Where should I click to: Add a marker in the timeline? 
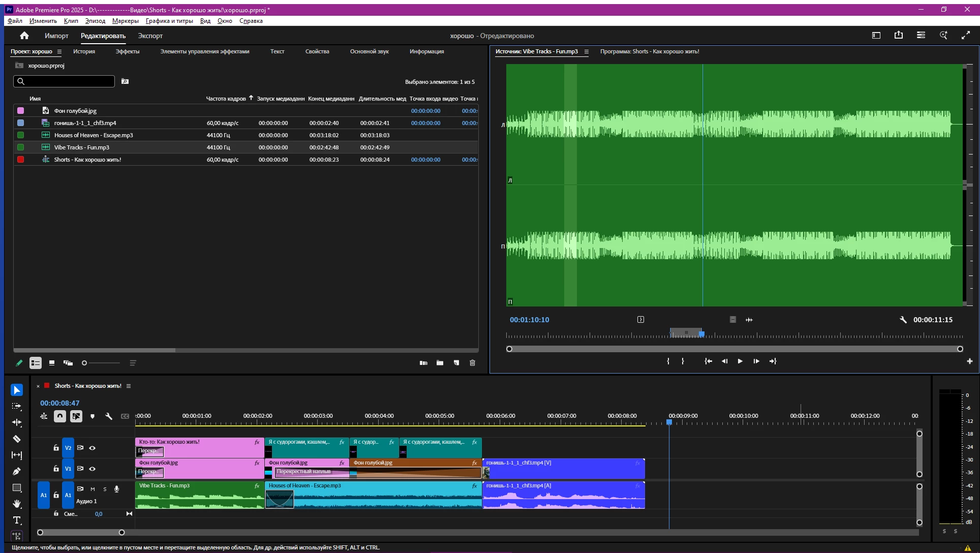click(93, 416)
